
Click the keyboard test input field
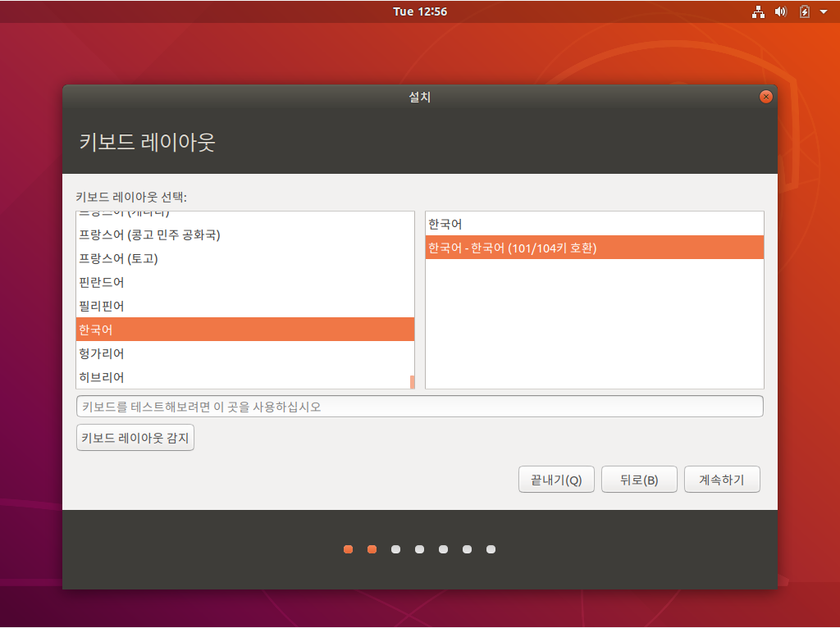[420, 406]
